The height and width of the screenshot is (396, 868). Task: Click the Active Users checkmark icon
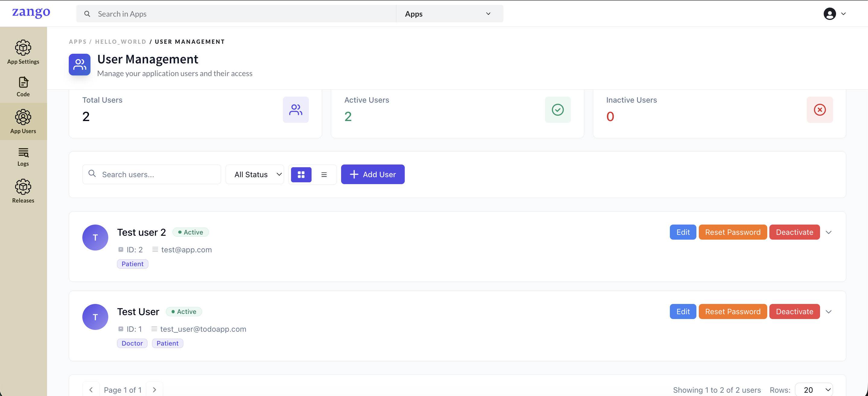[558, 110]
